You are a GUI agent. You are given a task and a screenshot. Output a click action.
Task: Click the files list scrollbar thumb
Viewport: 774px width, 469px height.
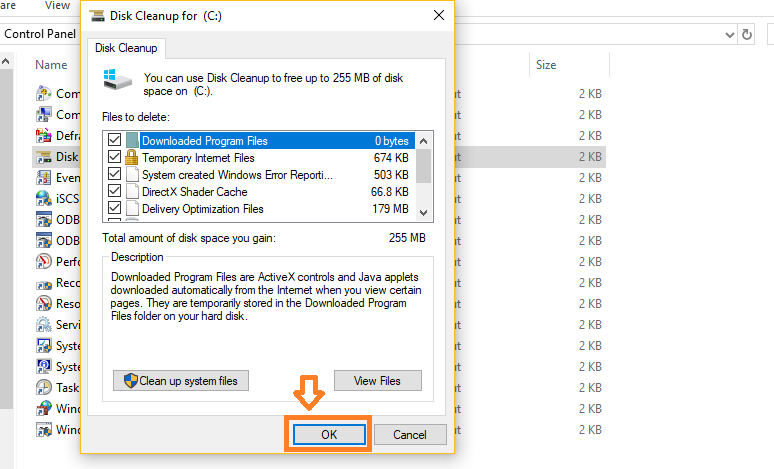point(423,166)
